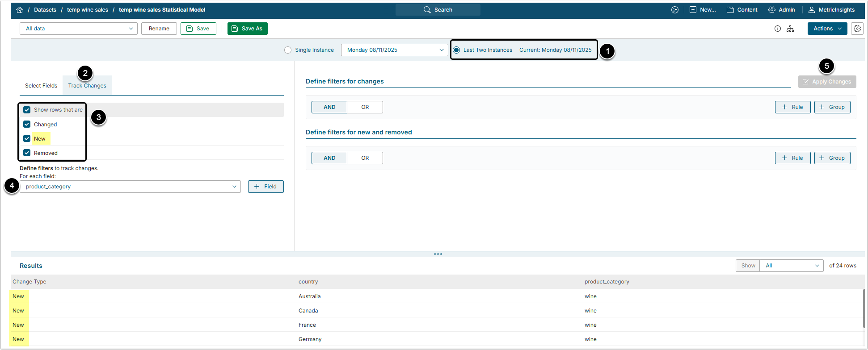Image resolution: width=868 pixels, height=350 pixels.
Task: Click the green Save As button
Action: (247, 29)
